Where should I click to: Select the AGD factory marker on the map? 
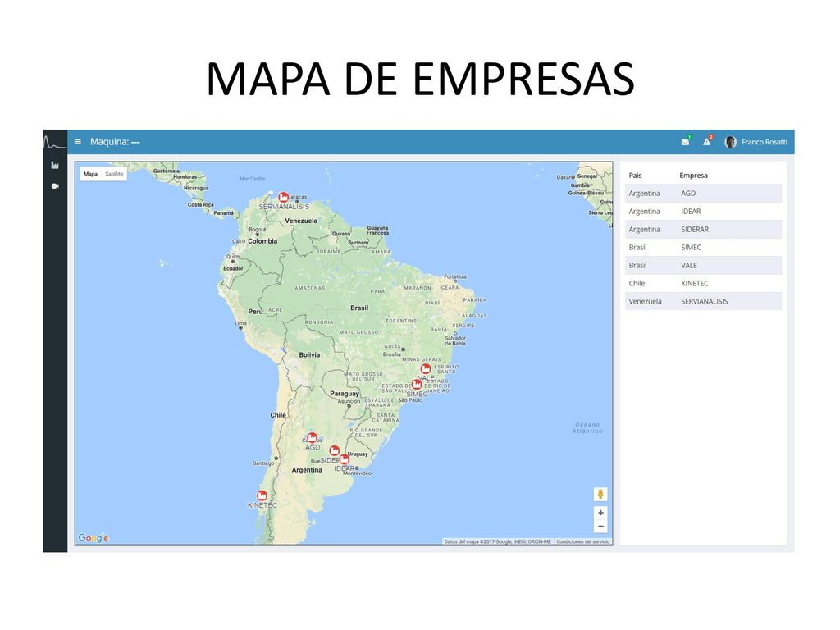coord(313,438)
